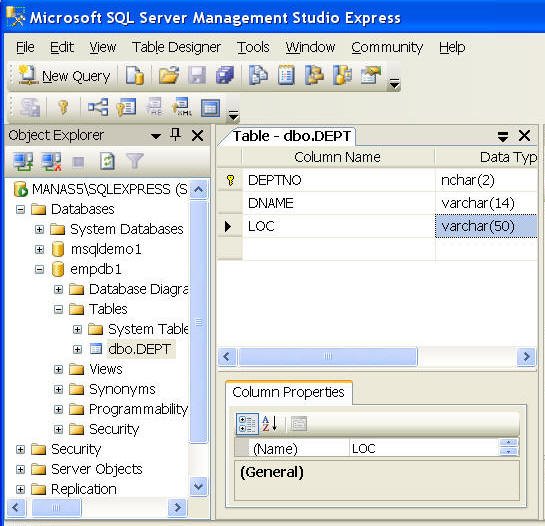Collapse the Databases tree node

pyautogui.click(x=21, y=209)
